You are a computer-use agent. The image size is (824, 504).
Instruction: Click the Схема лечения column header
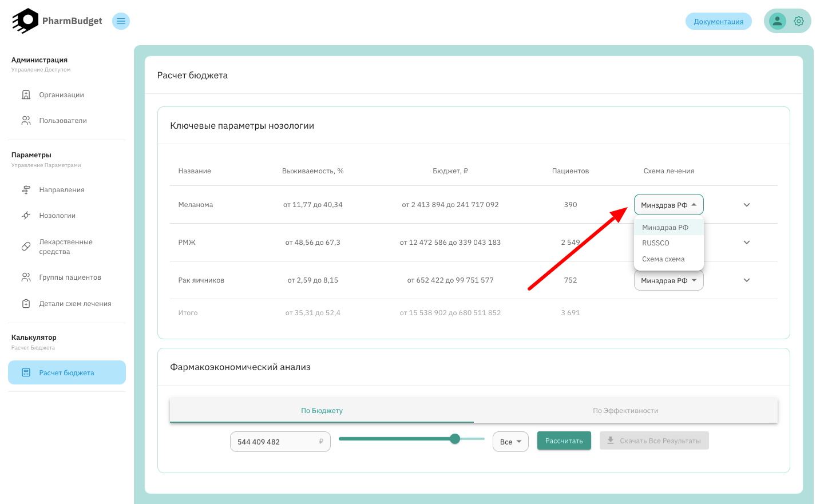[x=669, y=171]
